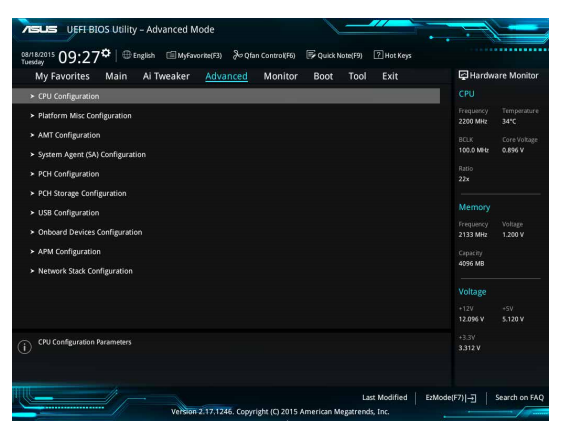Open the PCH Storage Configuration row label
This screenshot has width=561, height=433.
coord(82,193)
